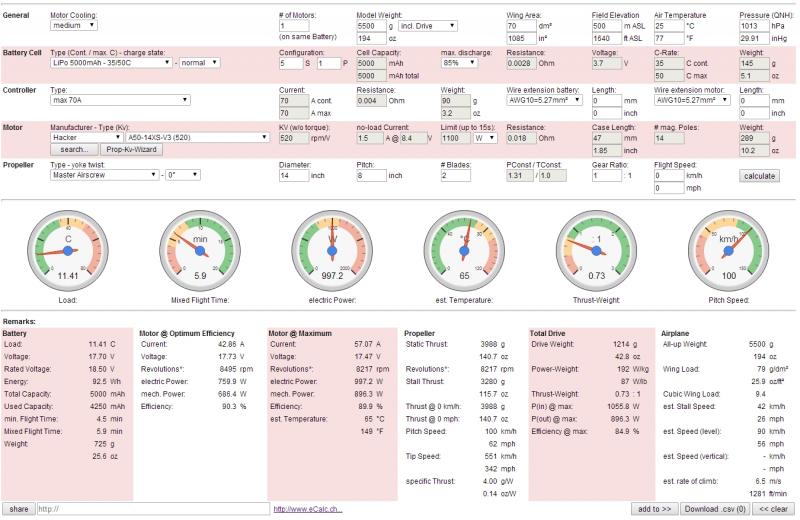Open the motor manufacturer Hacker dropdown
The width and height of the screenshot is (800, 520).
click(x=85, y=137)
